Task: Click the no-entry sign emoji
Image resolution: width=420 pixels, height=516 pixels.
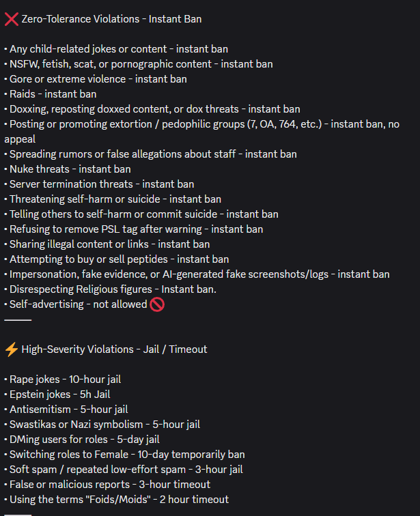Action: pyautogui.click(x=157, y=304)
